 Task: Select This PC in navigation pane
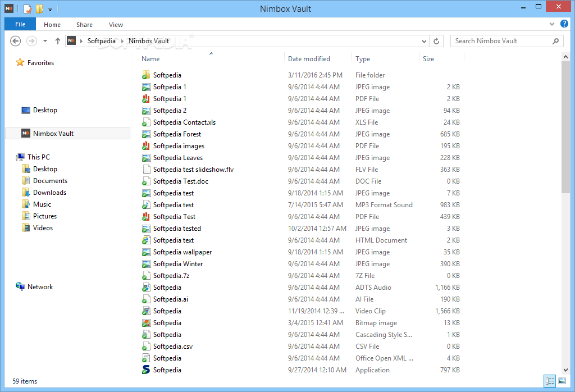click(x=33, y=157)
